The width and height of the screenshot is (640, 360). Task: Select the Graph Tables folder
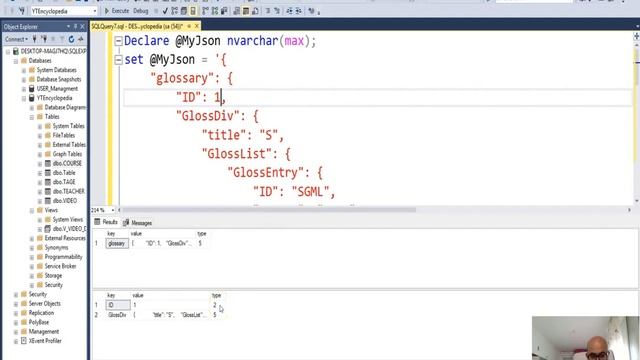tap(67, 154)
